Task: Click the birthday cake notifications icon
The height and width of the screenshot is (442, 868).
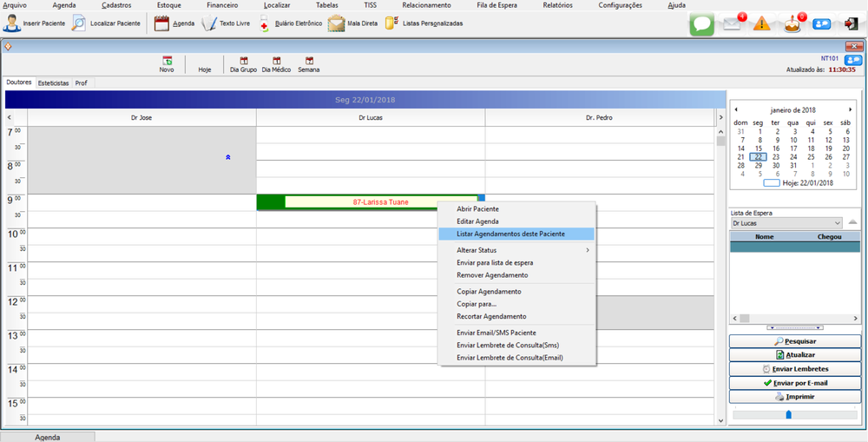Action: (790, 23)
